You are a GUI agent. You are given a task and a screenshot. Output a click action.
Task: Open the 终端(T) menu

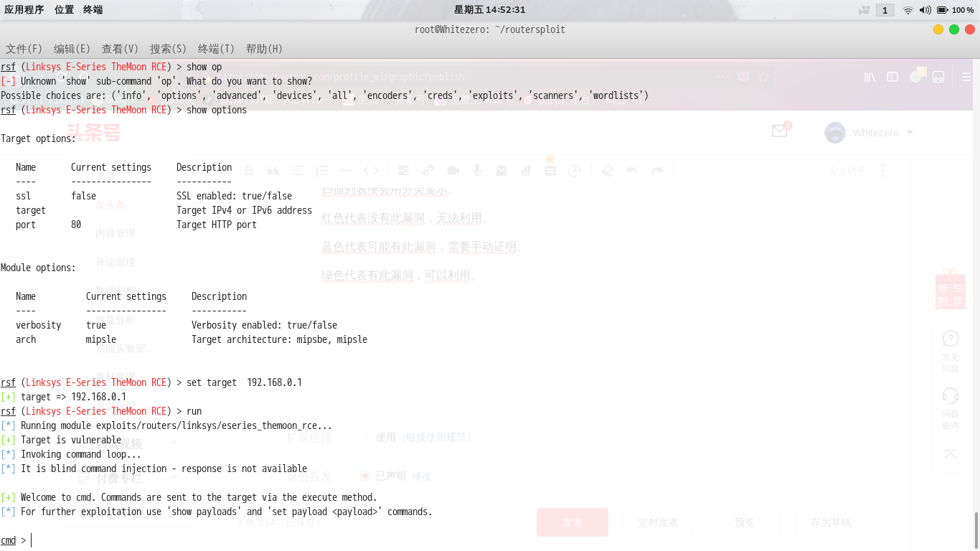point(216,49)
